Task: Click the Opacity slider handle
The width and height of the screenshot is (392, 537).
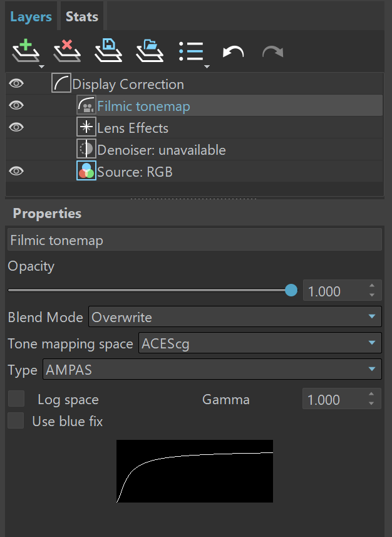Action: 291,290
